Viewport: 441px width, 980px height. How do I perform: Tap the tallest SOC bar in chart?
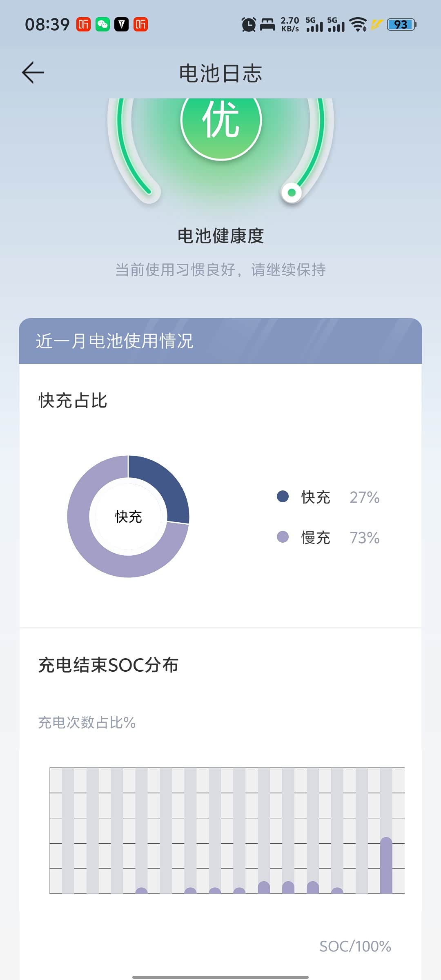click(386, 866)
